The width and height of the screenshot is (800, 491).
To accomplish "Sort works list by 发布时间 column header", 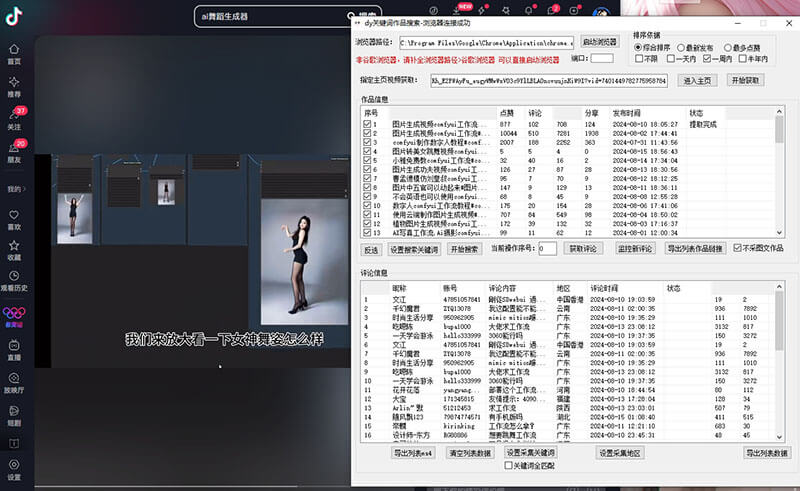I will [x=648, y=113].
